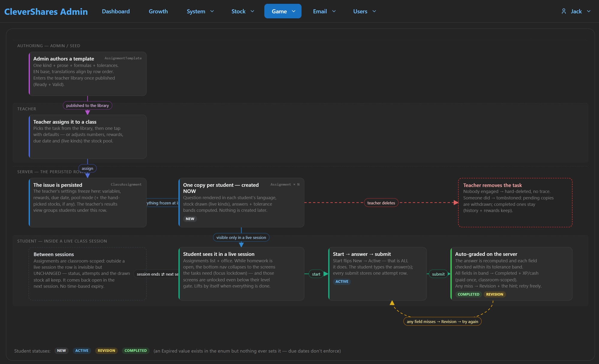Select the 'Teacher removes the task' card

tap(515, 203)
